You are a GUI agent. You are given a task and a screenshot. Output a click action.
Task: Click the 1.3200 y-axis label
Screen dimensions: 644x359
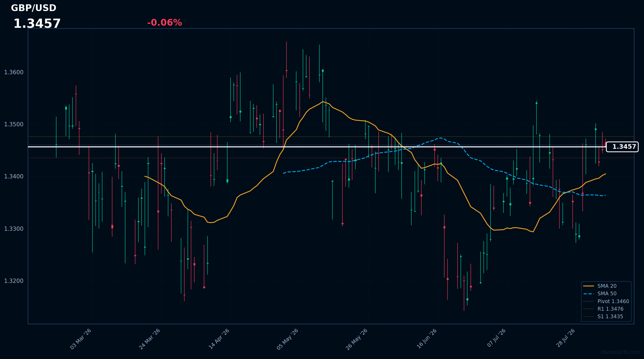pos(14,281)
